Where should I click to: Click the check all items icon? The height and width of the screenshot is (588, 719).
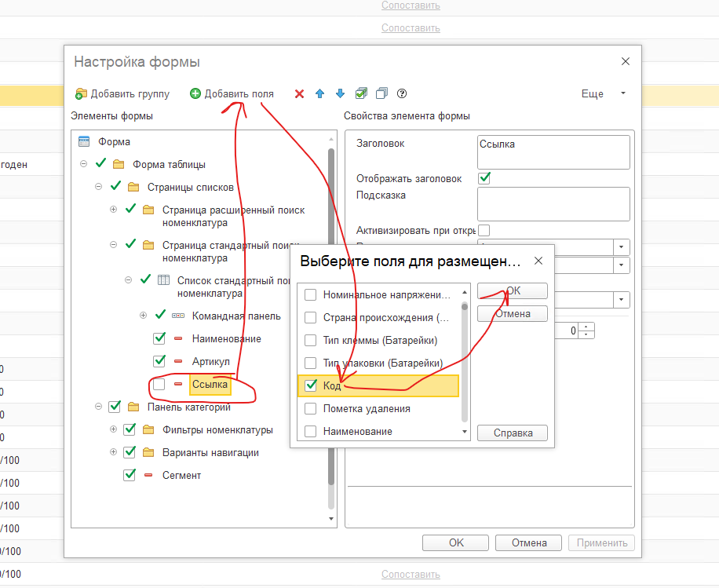point(361,94)
